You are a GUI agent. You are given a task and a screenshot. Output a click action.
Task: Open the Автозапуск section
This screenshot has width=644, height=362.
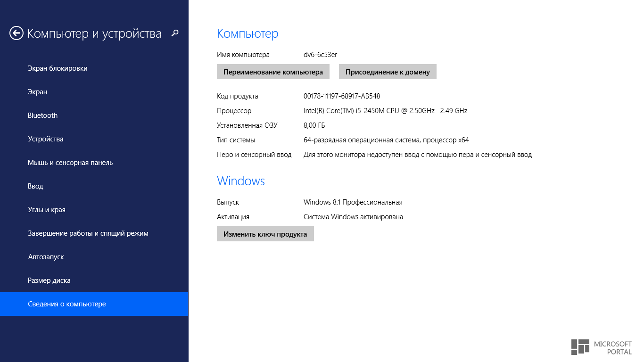94,257
